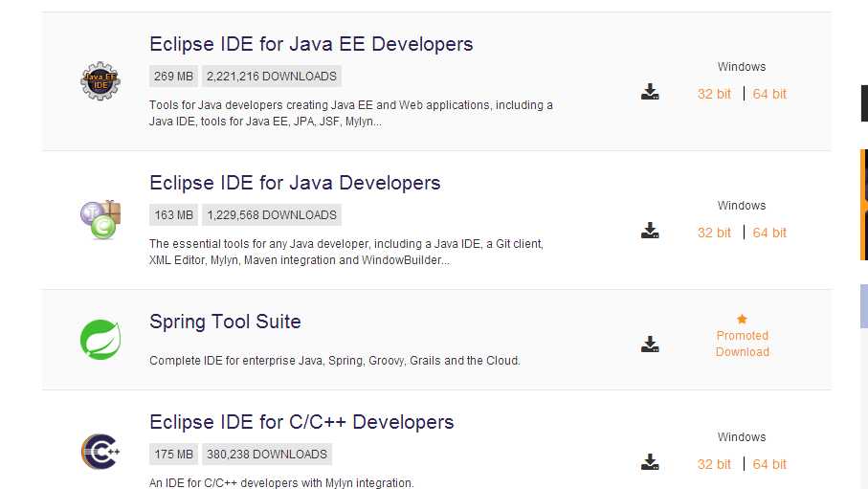The image size is (868, 489).
Task: Download C/C++ Developers 32 bit
Action: pyautogui.click(x=714, y=464)
